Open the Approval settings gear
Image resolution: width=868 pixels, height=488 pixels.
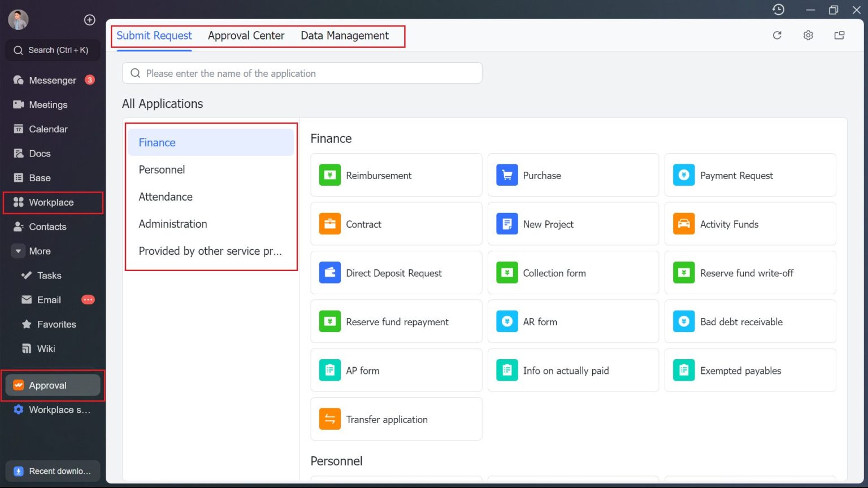pos(808,35)
